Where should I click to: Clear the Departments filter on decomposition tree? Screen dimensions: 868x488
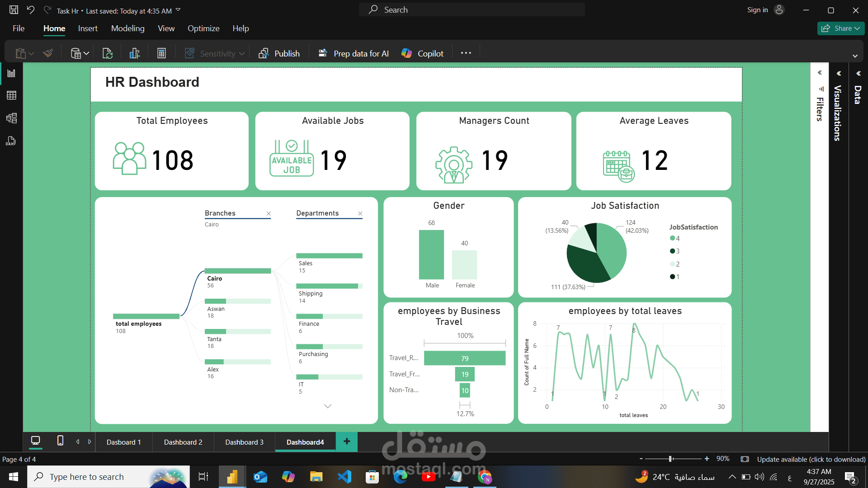360,214
